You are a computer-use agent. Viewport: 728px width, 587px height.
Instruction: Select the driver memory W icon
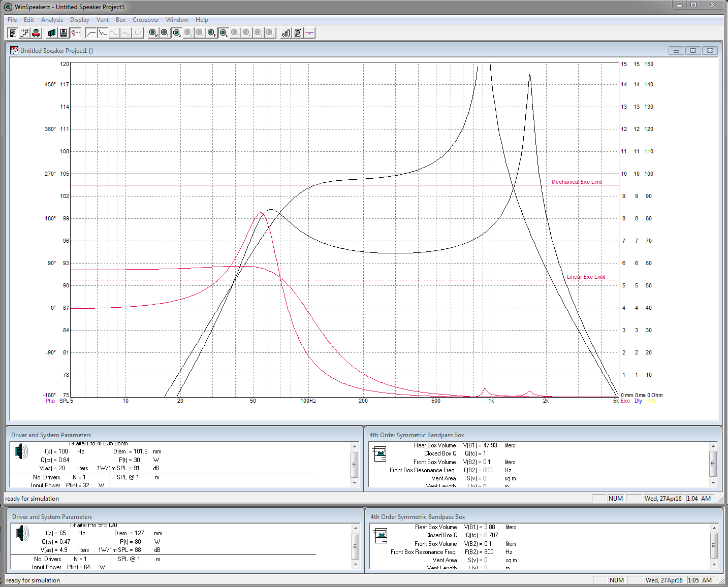pyautogui.click(x=153, y=33)
